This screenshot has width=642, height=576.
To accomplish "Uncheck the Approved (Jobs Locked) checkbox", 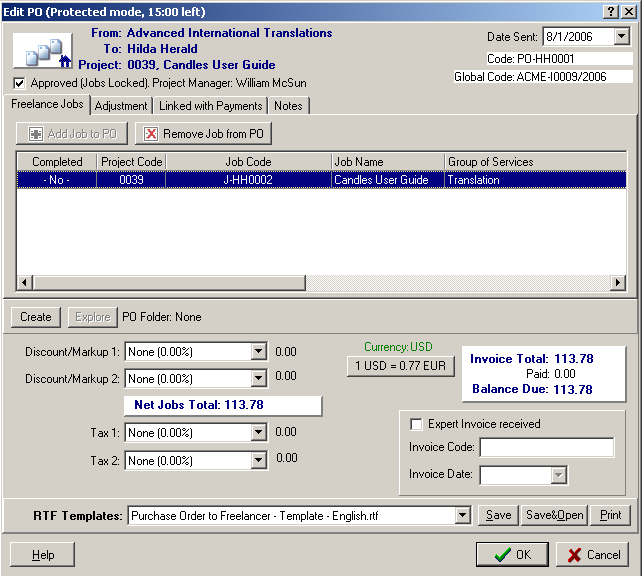I will pyautogui.click(x=20, y=83).
